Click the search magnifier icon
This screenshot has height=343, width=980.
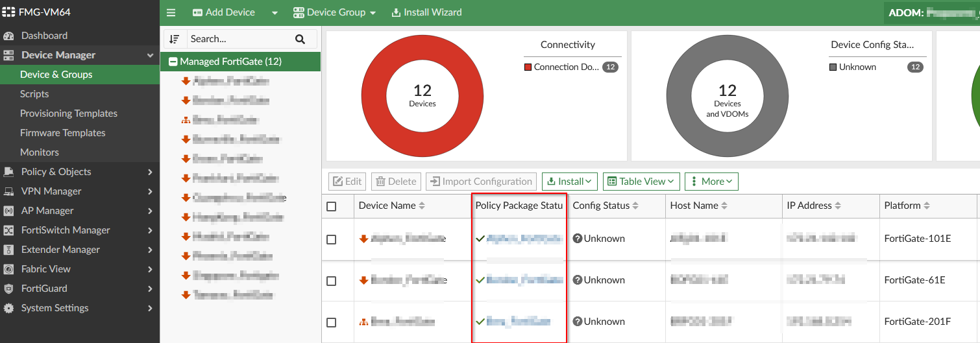300,39
